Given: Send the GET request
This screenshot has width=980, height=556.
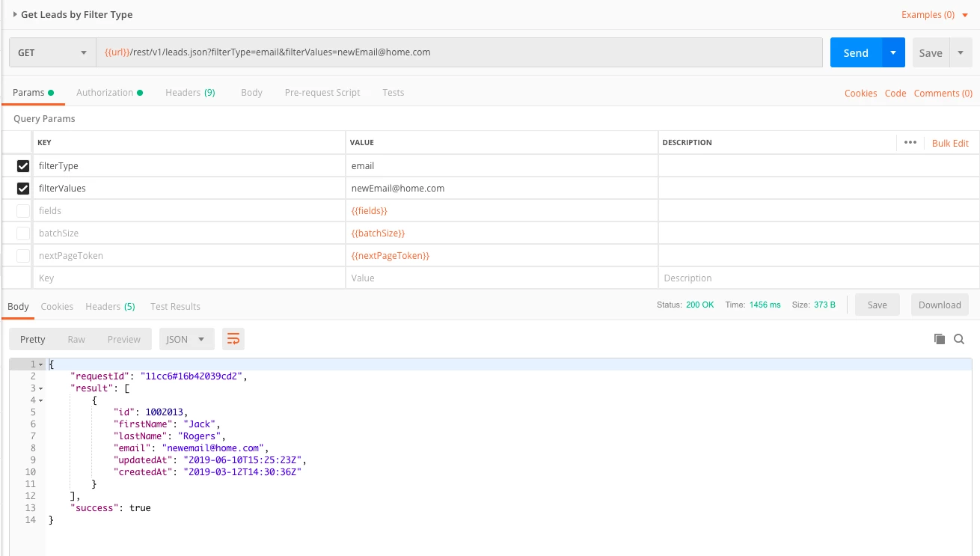Looking at the screenshot, I should (x=856, y=52).
